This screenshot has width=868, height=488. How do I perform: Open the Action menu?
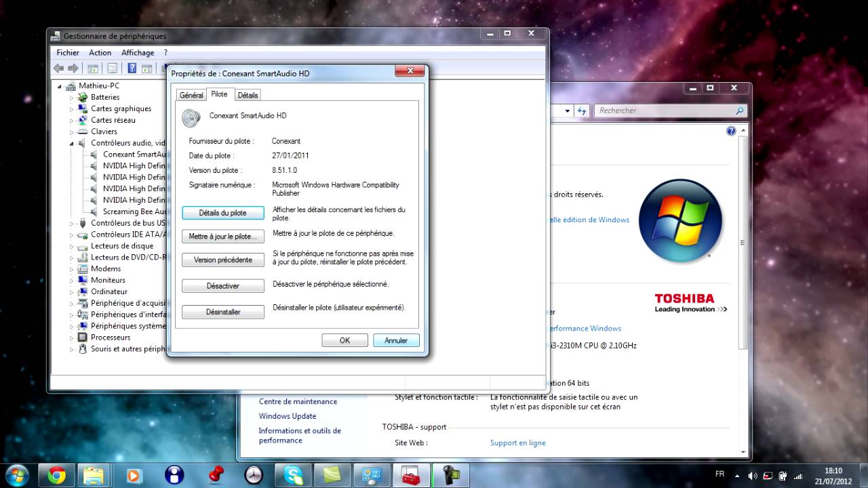(100, 53)
